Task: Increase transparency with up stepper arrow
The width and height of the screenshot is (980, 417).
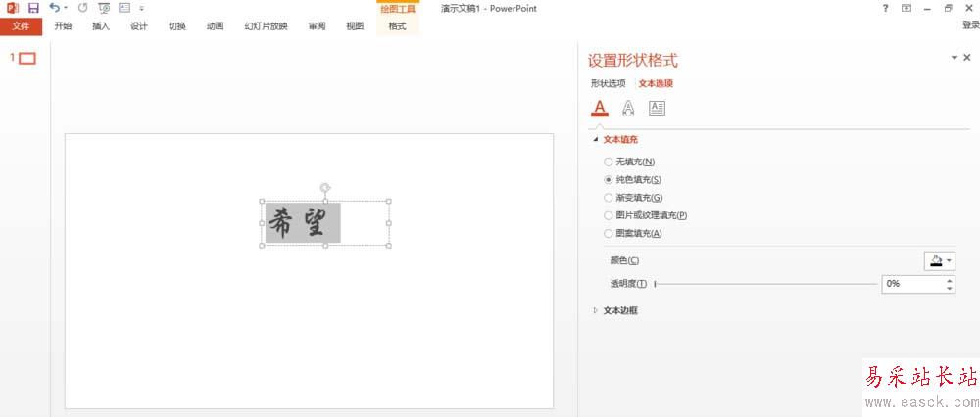Action: point(950,280)
